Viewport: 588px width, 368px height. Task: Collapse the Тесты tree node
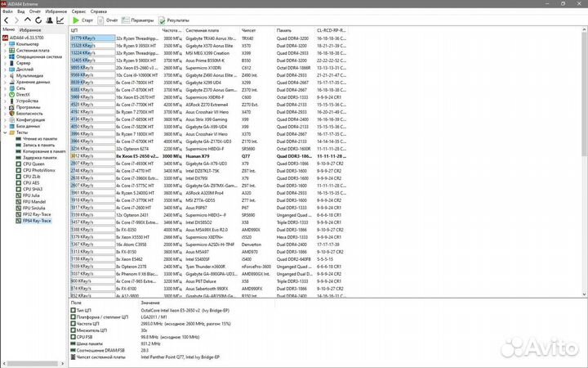(x=4, y=134)
